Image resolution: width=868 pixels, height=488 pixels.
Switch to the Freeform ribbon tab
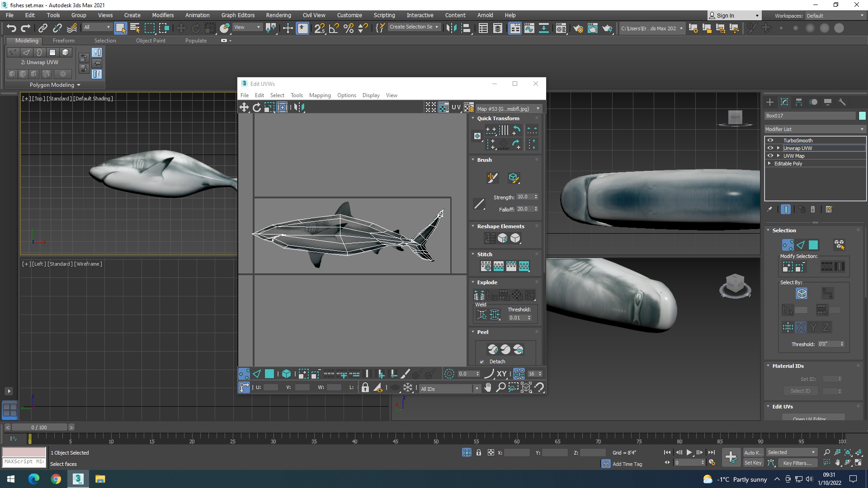coord(63,41)
